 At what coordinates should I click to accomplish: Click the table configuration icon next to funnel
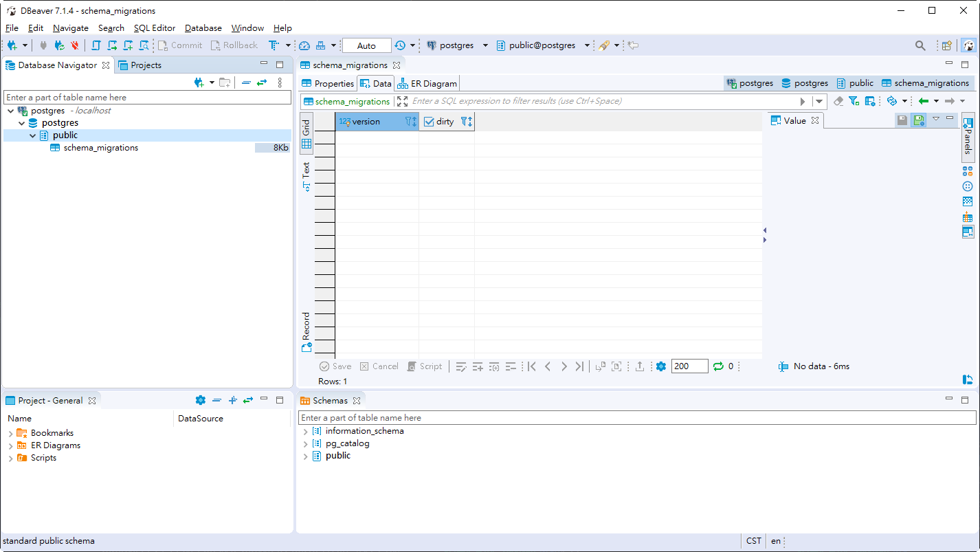(870, 101)
